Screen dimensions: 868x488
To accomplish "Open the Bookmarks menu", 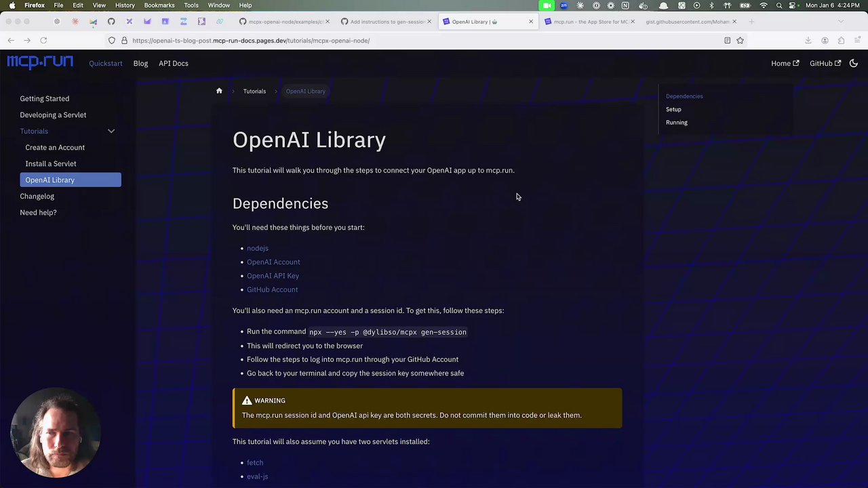I will click(159, 5).
